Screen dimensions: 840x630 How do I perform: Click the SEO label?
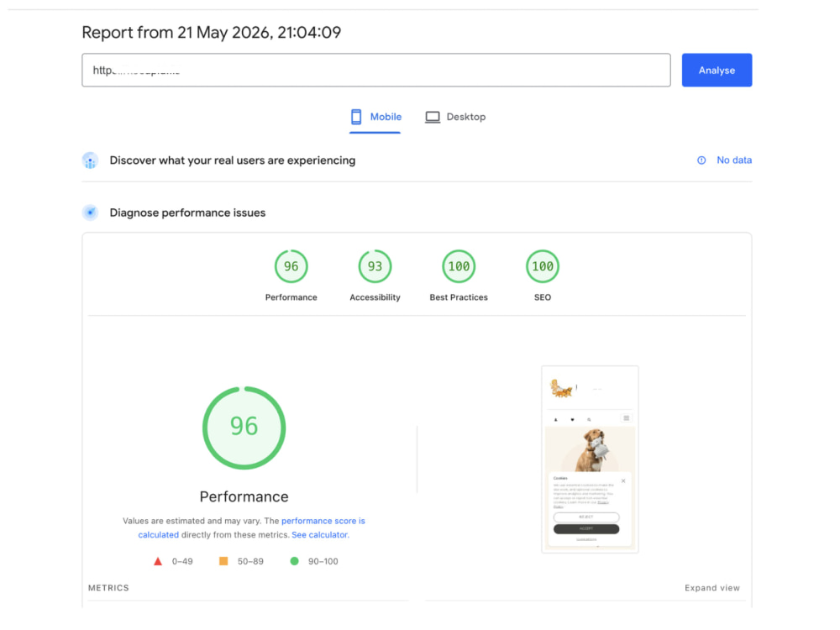(542, 297)
